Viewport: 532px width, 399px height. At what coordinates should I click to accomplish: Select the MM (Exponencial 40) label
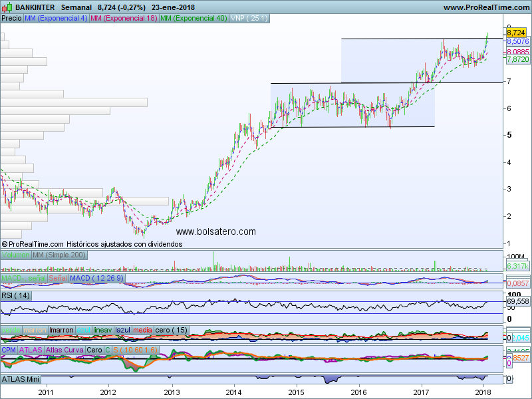pos(194,18)
